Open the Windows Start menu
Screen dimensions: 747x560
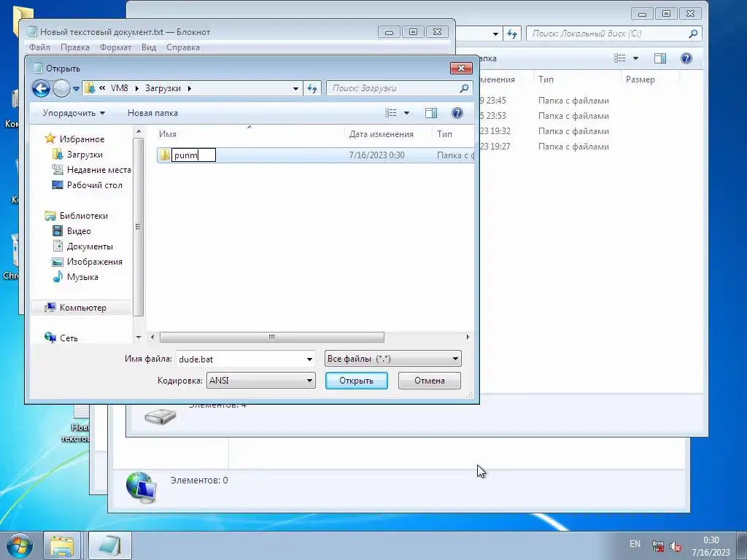click(20, 545)
